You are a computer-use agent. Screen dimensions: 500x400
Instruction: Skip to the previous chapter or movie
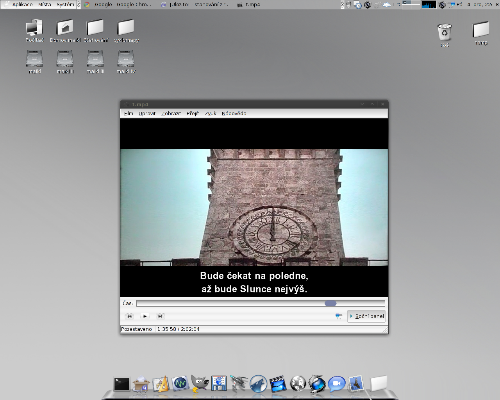click(x=130, y=316)
